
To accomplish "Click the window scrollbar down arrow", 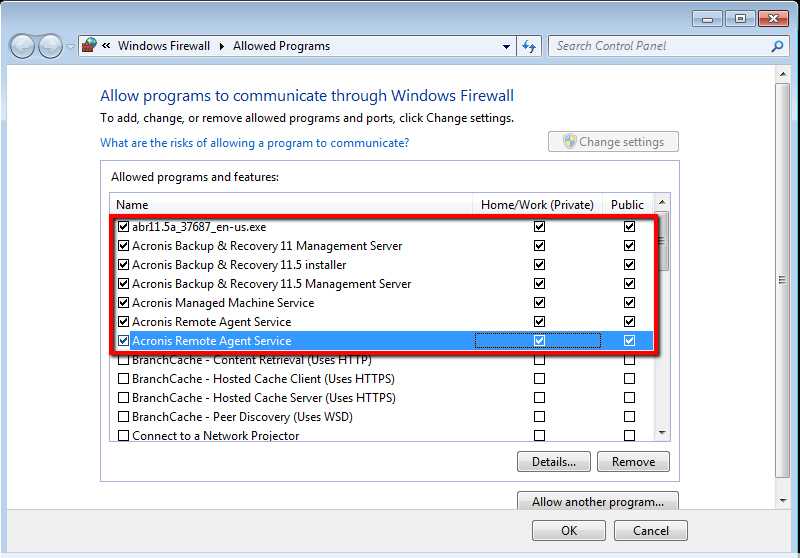I will [x=783, y=501].
